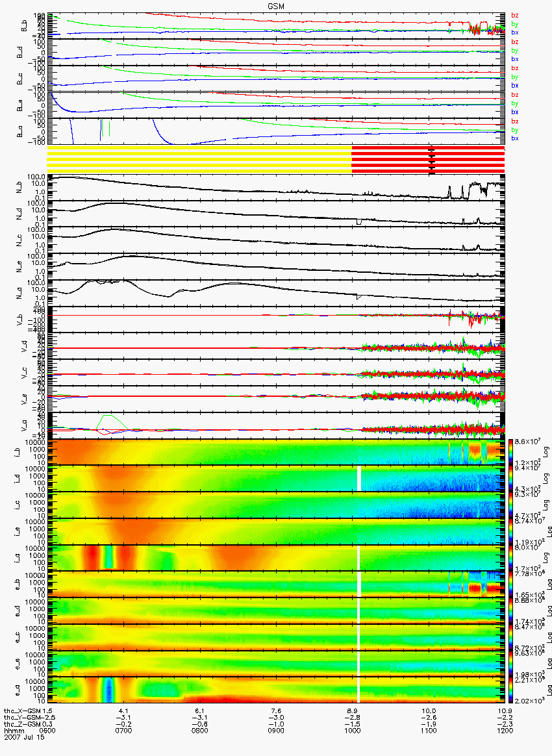The width and height of the screenshot is (552, 756).
Task: Click the thc_X-GSM row label
Action: click(22, 711)
